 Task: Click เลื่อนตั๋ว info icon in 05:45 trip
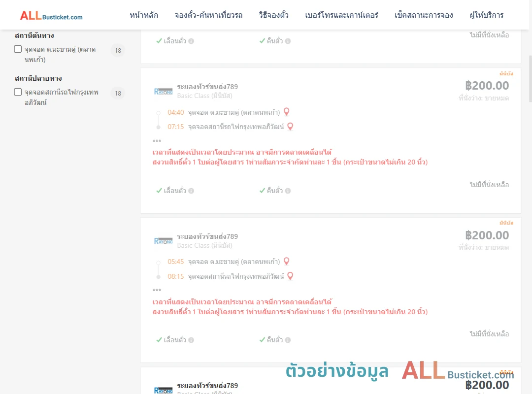tap(191, 340)
